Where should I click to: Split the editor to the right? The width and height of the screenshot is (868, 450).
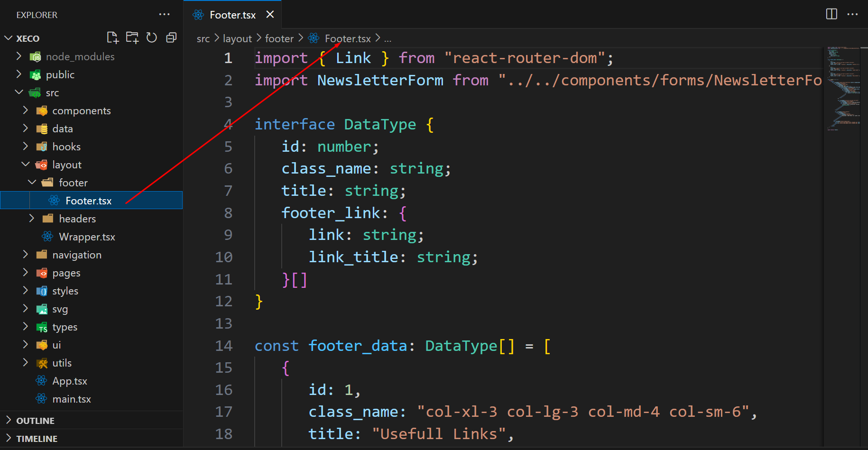point(831,14)
